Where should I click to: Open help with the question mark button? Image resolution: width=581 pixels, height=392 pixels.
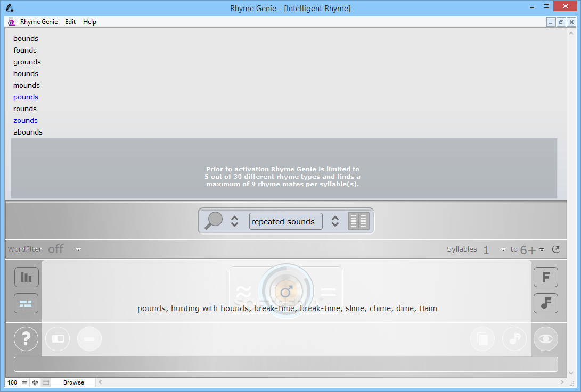26,339
